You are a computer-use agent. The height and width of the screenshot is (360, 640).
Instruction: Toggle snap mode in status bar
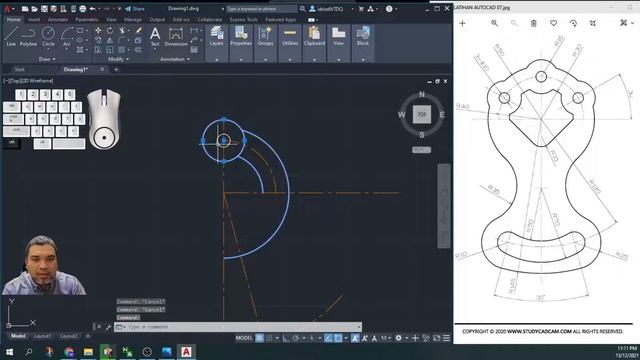pyautogui.click(x=269, y=338)
